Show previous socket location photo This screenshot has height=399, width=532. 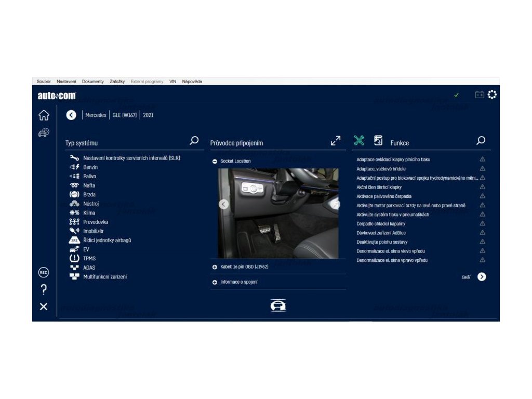click(223, 204)
